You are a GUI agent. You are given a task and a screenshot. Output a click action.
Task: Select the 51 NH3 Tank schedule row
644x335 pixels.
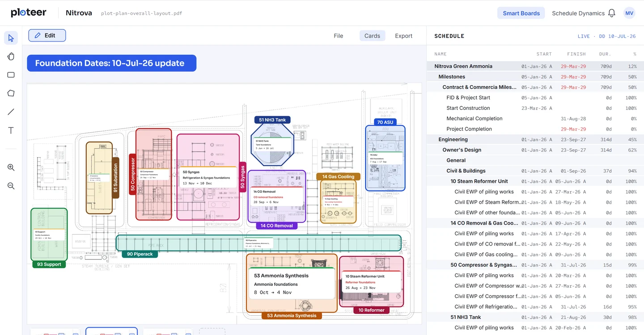coord(535,317)
